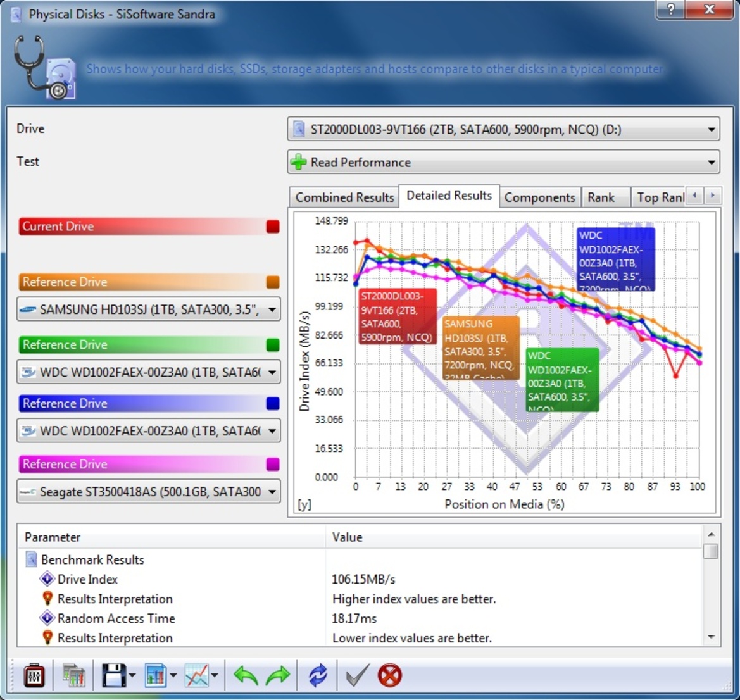Open the arrow next to the bar chart icon

click(173, 675)
